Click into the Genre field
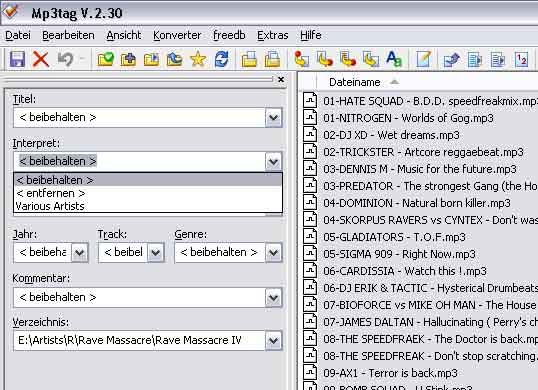538x390 pixels. (x=220, y=253)
